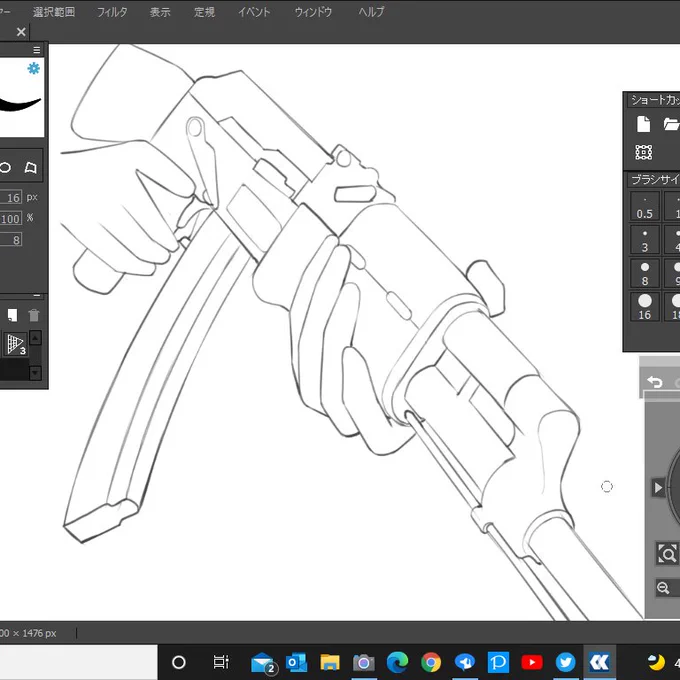680x680 pixels.
Task: Click the navigator play triangle button
Action: point(658,488)
